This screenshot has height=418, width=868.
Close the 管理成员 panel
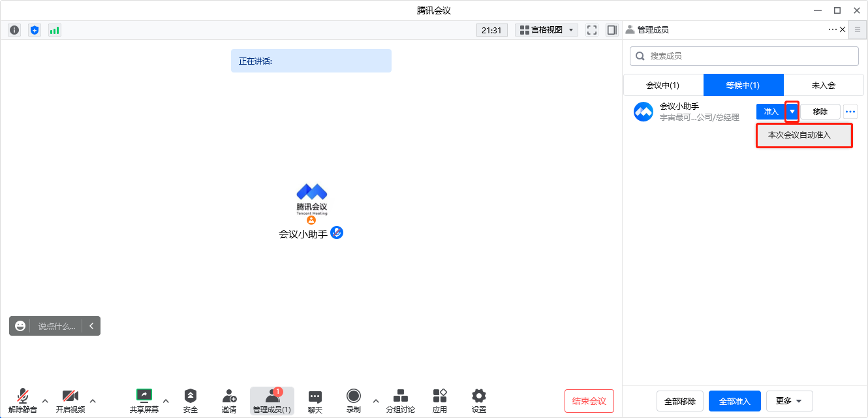pyautogui.click(x=843, y=29)
